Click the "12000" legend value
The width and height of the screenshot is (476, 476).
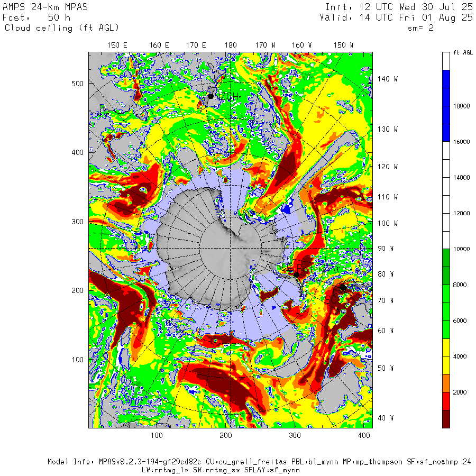(x=461, y=214)
